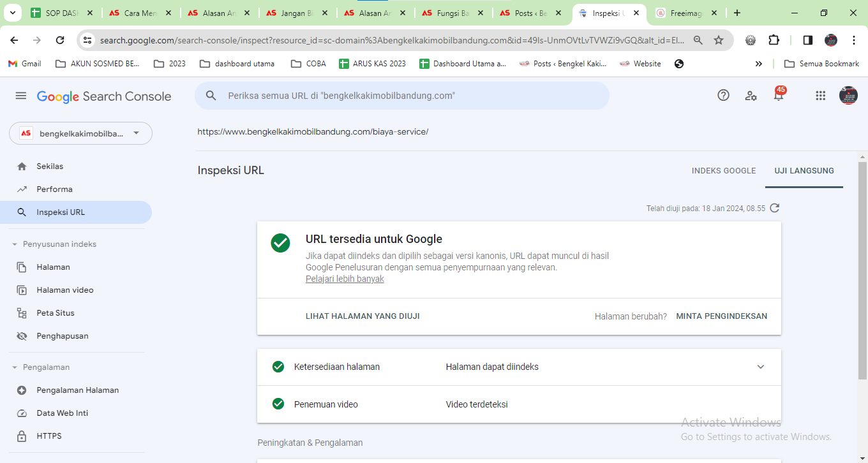Open Pengalaman Halaman report
The width and height of the screenshot is (868, 463).
click(76, 390)
